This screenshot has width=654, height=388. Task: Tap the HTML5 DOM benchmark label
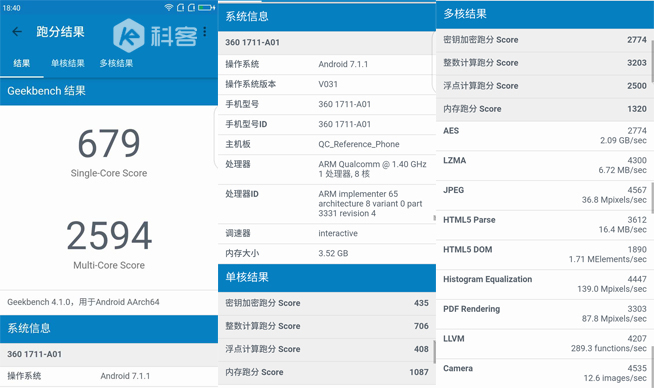(468, 249)
